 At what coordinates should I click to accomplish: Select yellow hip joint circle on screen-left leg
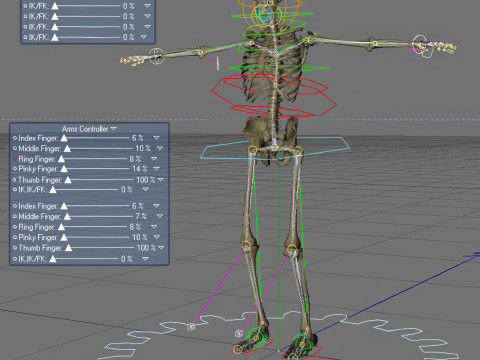click(x=252, y=150)
